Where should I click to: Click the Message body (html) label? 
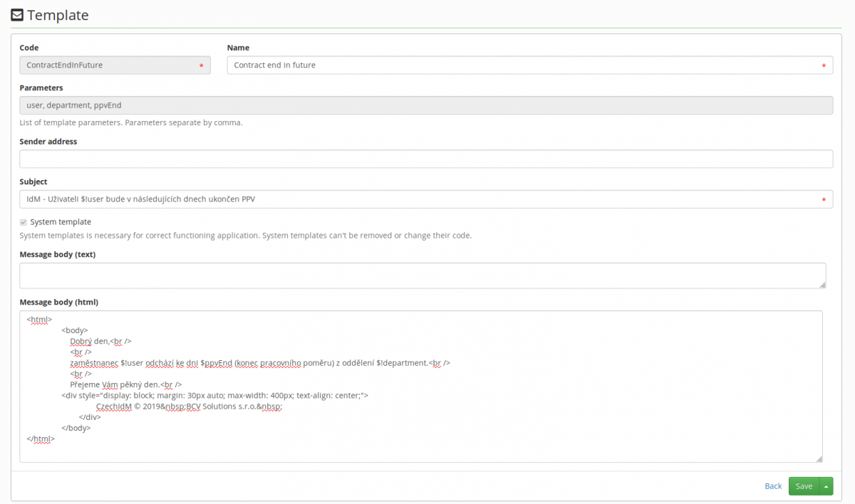[58, 302]
